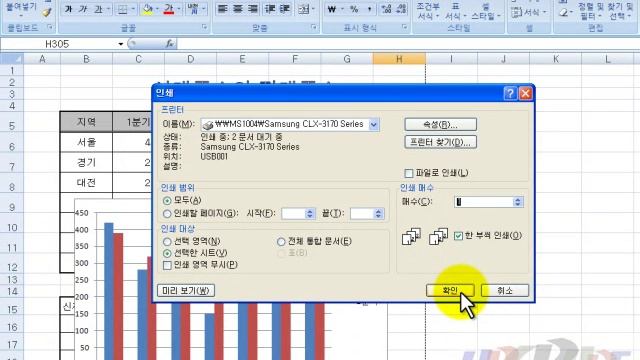
Task: Click the select-all corner of the worksheet
Action: [x=12, y=59]
